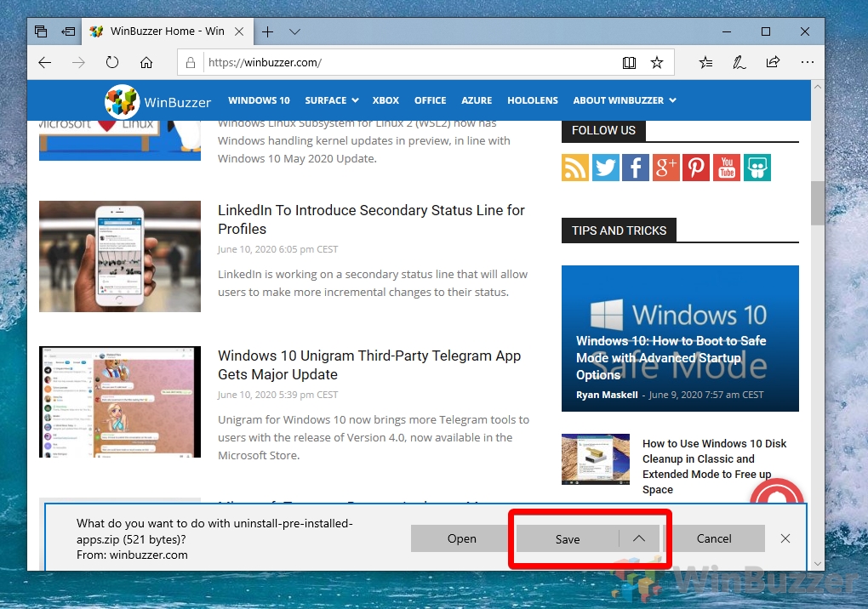868x609 pixels.
Task: Open Boot to Safe Mode article
Action: coord(671,358)
